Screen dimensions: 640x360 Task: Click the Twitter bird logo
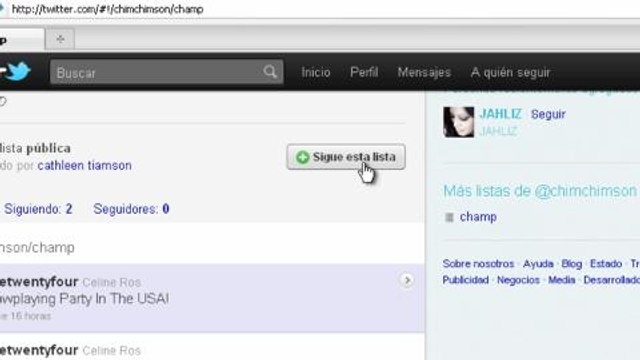18,71
